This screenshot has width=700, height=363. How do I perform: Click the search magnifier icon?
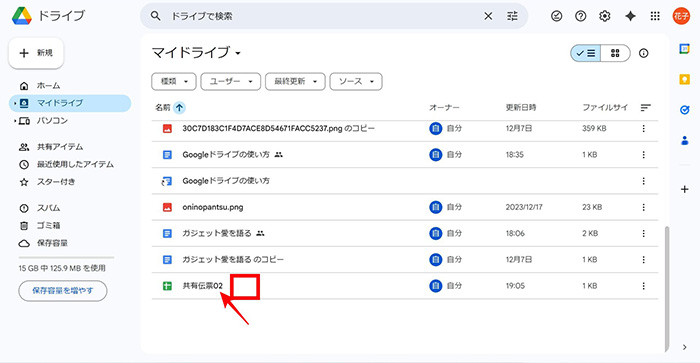155,16
